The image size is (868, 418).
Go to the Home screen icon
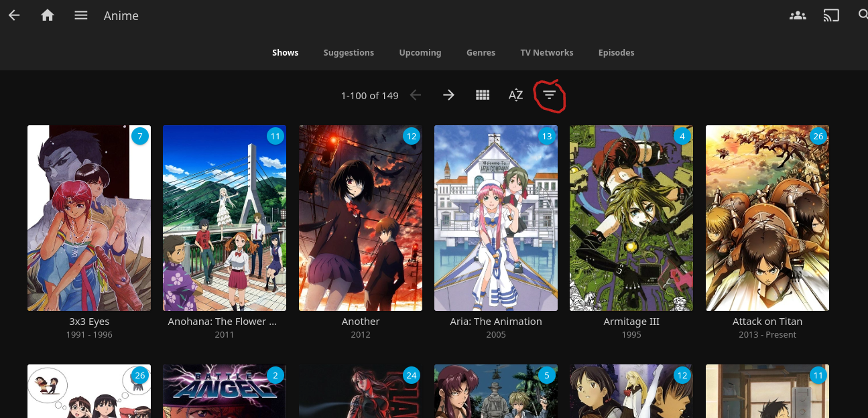[48, 15]
